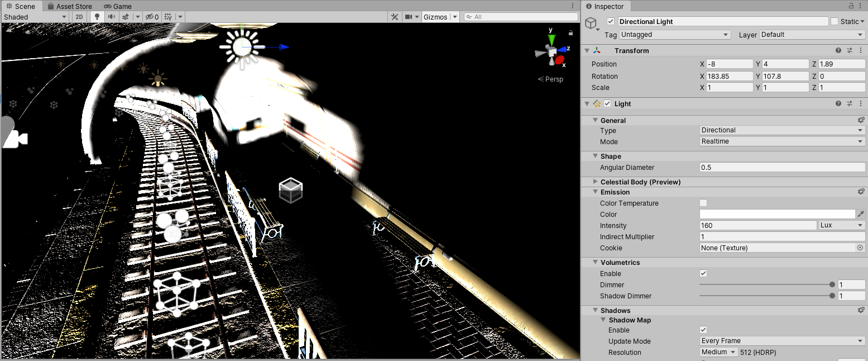
Task: Click the scene grid visibility icon
Action: 168,17
